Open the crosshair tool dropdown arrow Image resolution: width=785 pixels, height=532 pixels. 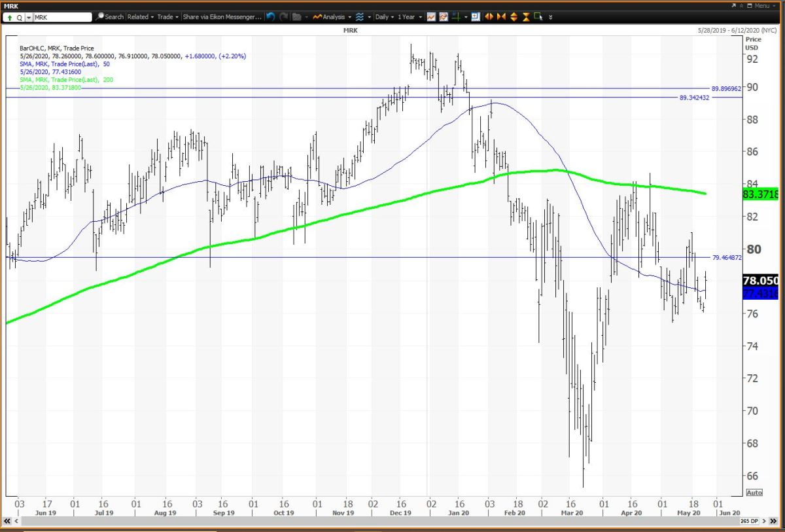coord(466,17)
